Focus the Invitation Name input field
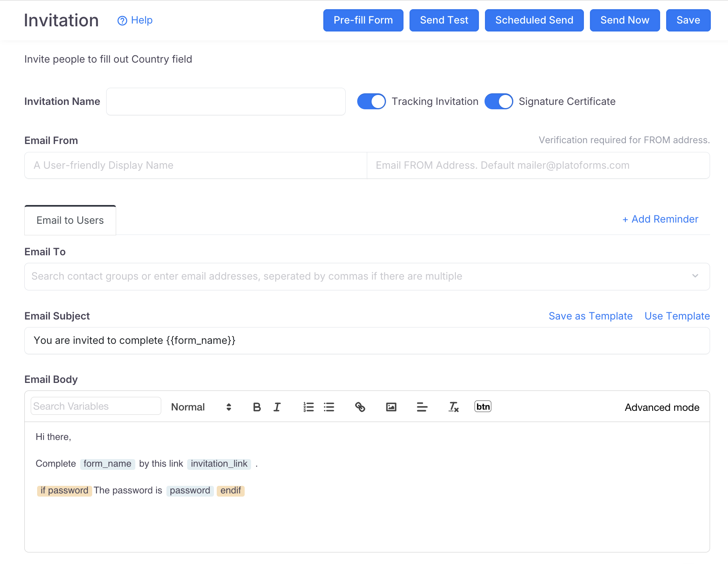The width and height of the screenshot is (728, 564). click(226, 102)
